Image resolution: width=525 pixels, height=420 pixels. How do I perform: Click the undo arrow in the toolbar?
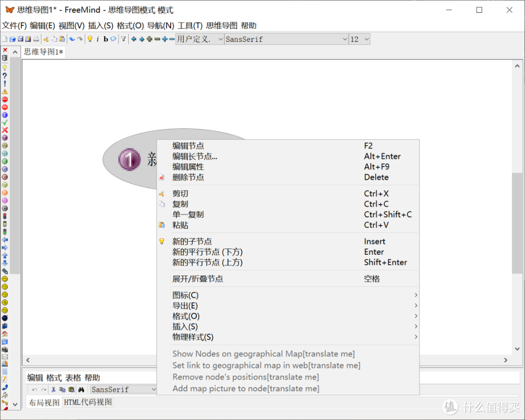(71, 39)
